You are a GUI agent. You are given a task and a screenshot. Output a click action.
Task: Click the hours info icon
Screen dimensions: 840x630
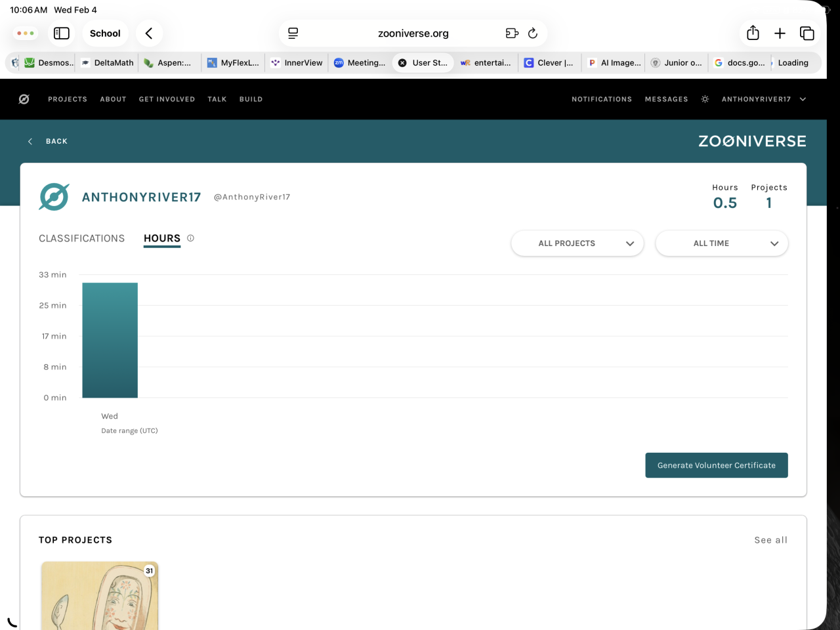[x=190, y=238]
